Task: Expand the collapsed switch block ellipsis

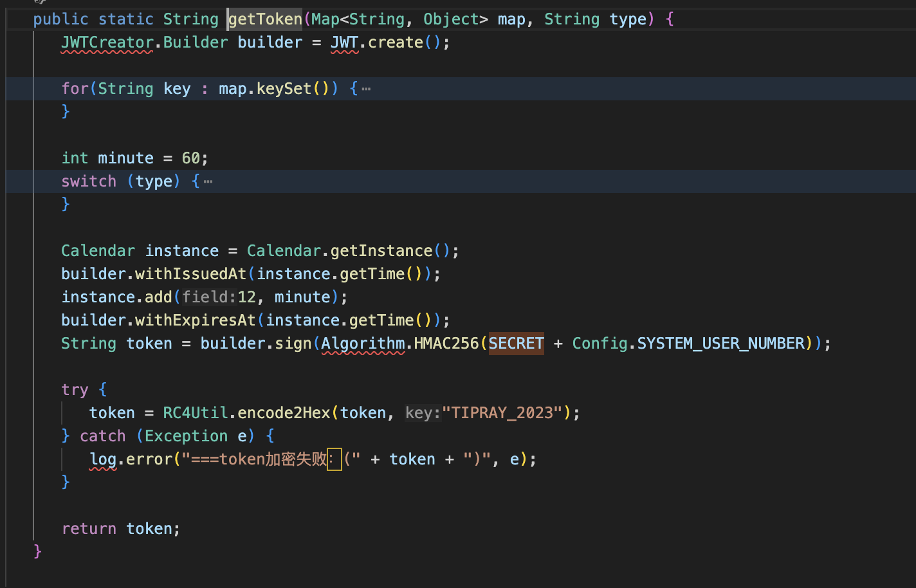Action: click(x=208, y=181)
